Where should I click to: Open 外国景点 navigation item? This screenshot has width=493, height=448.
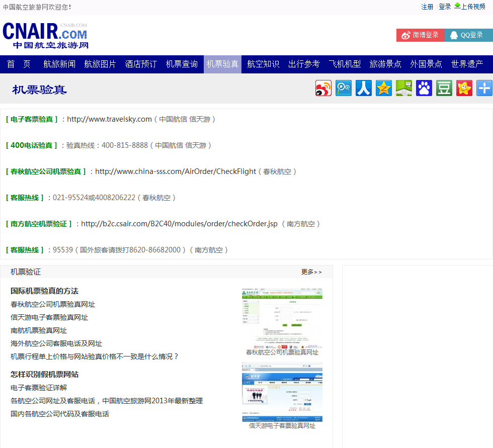426,64
